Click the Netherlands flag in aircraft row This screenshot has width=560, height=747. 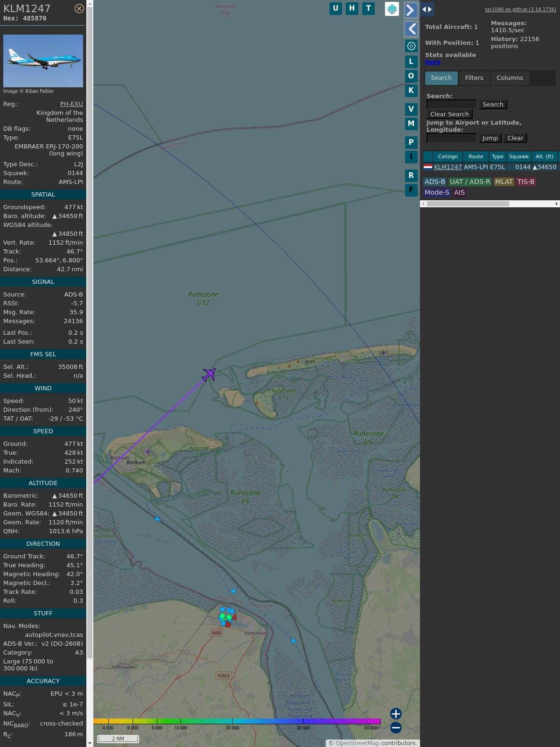point(428,167)
